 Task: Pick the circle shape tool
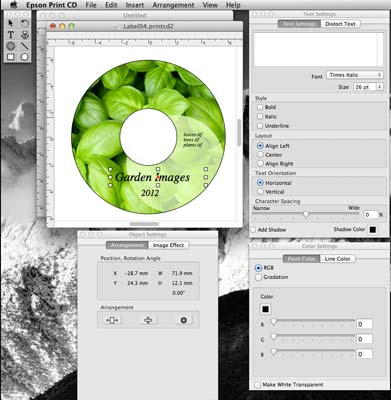pos(24,57)
